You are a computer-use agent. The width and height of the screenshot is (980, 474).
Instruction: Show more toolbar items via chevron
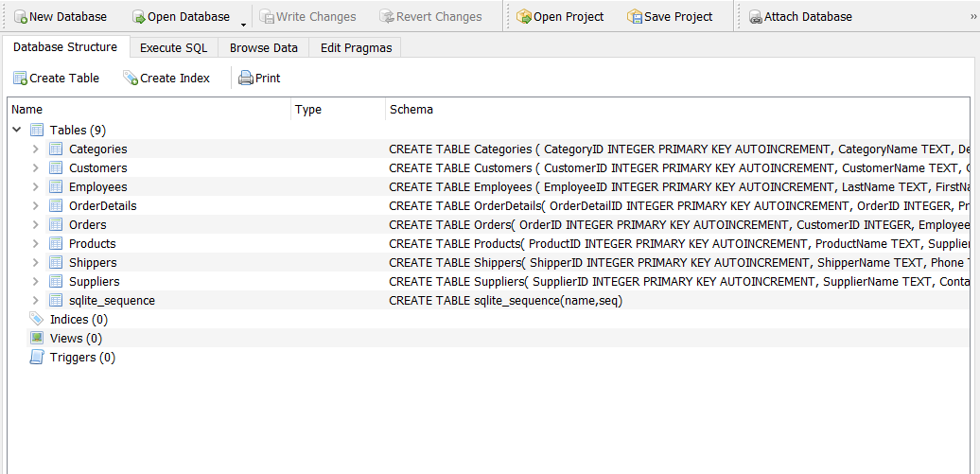[x=973, y=18]
